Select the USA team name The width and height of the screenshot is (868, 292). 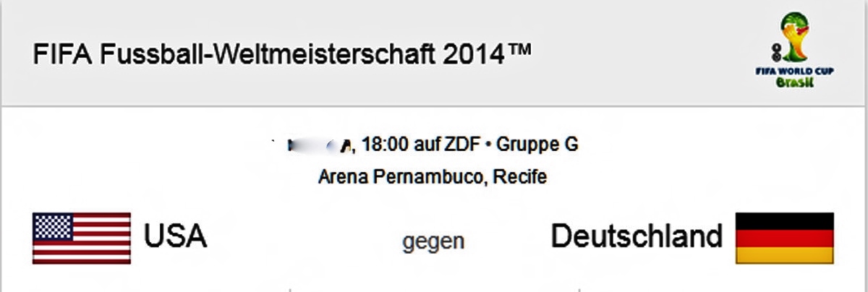pos(176,236)
